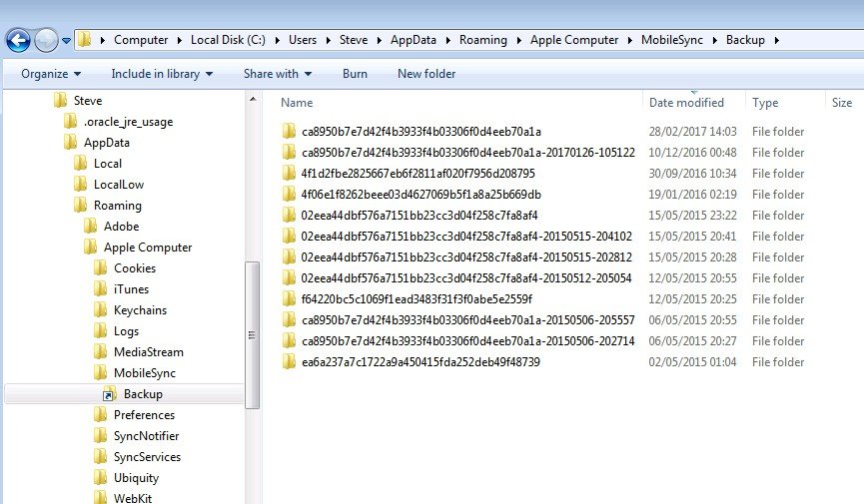This screenshot has height=504, width=864.
Task: Click the iTunes folder icon in sidebar
Action: [x=100, y=289]
